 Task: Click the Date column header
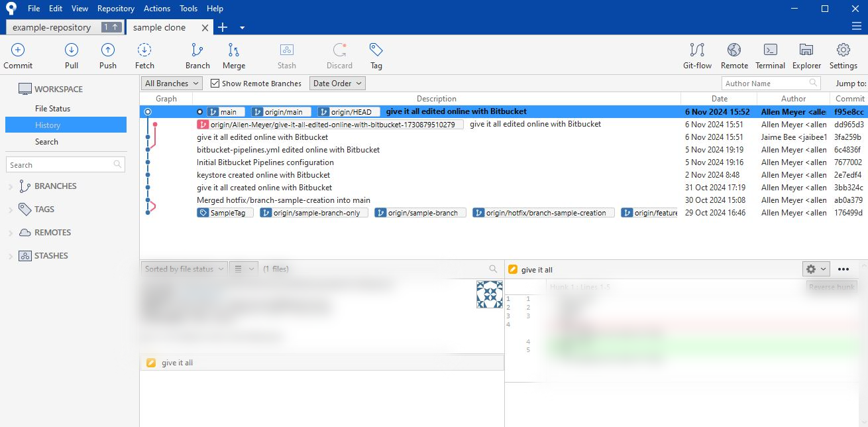pos(719,98)
